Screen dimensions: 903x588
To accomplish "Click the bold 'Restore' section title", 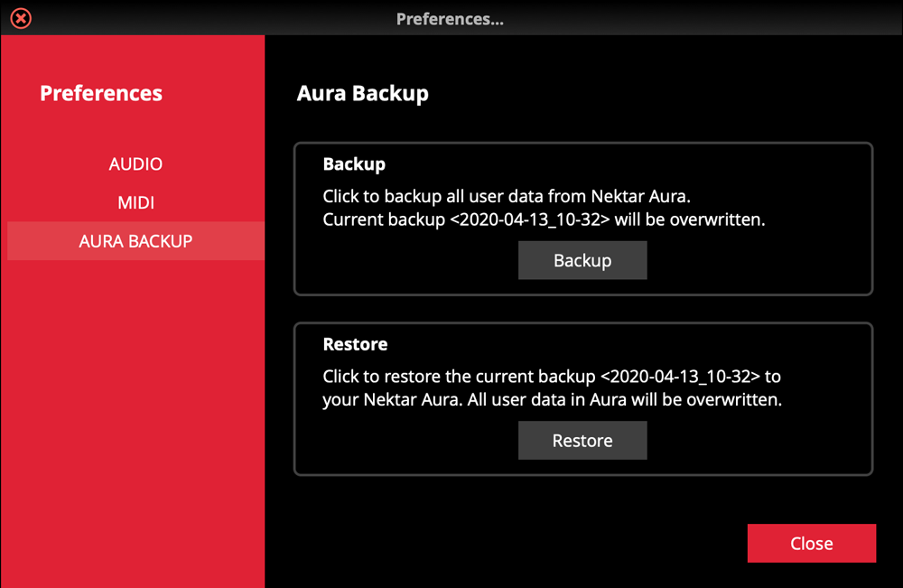I will 355,344.
